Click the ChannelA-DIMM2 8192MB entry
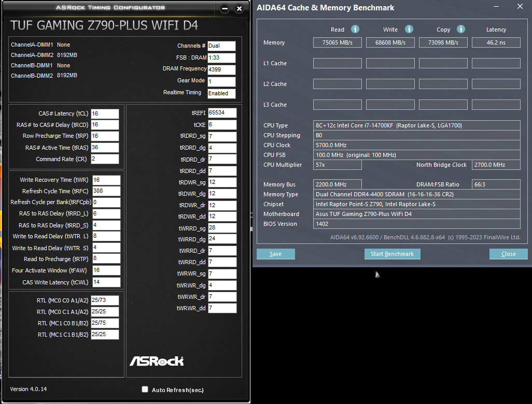This screenshot has width=532, height=404. [x=44, y=55]
